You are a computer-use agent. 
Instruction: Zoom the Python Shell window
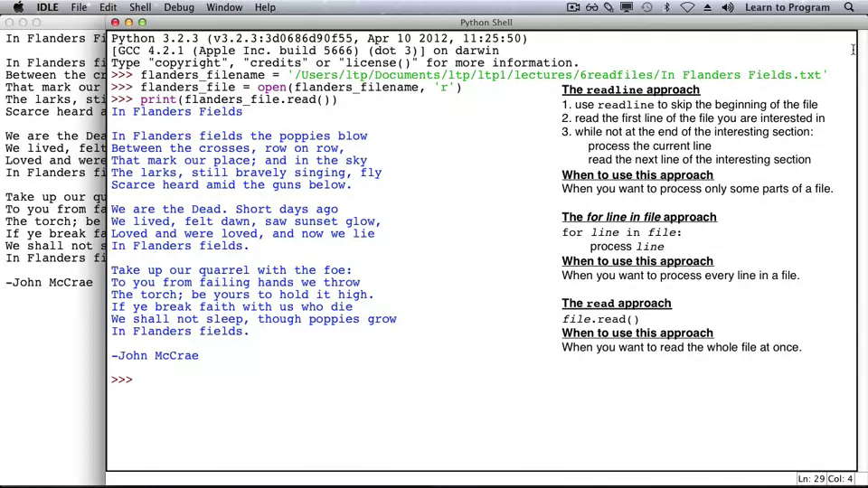(142, 22)
